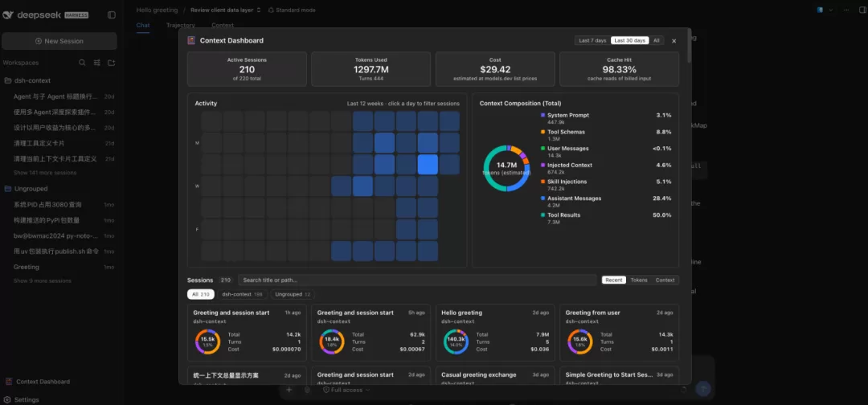
Task: Toggle the sidebar panel icon
Action: pos(112,15)
